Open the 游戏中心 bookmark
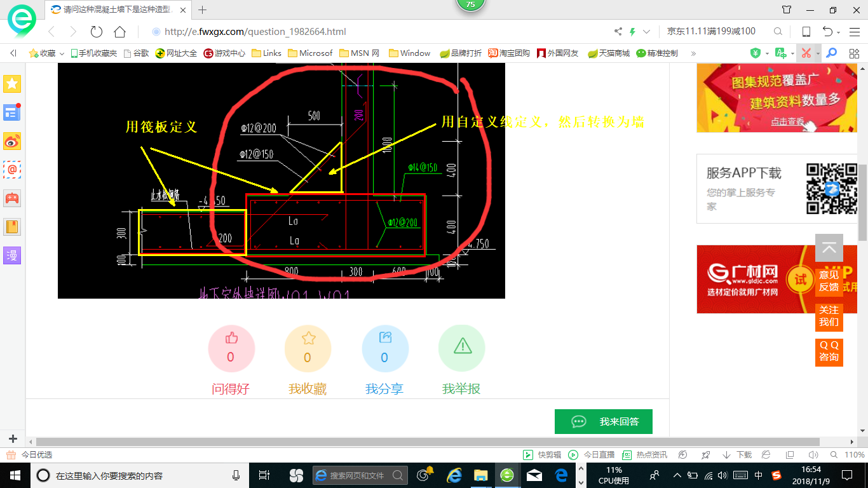Image resolution: width=868 pixels, height=488 pixels. pyautogui.click(x=224, y=53)
